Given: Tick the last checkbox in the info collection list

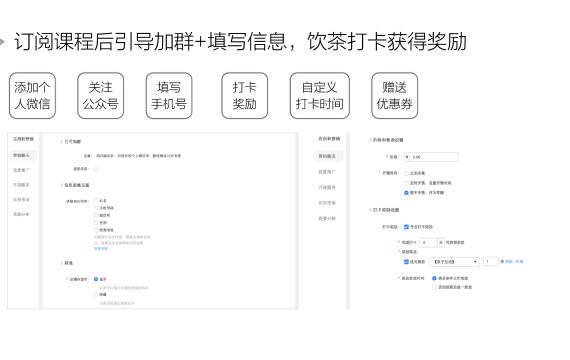Looking at the screenshot, I should click(x=96, y=230).
